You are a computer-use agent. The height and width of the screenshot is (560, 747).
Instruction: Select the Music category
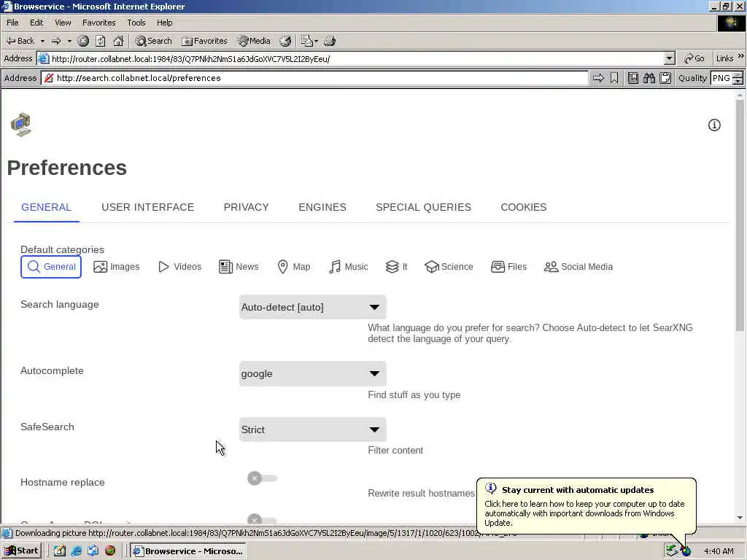point(349,267)
